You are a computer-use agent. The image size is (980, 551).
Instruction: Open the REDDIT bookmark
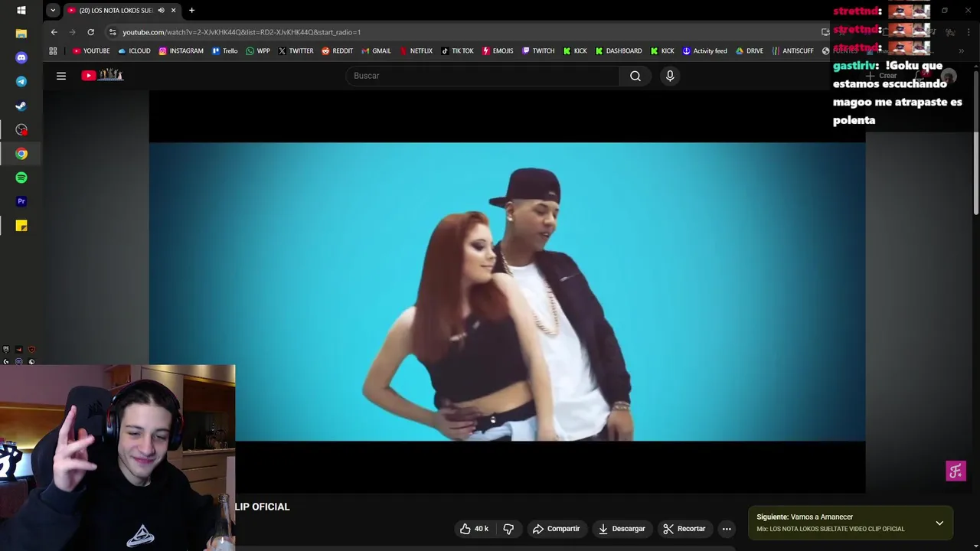point(337,51)
